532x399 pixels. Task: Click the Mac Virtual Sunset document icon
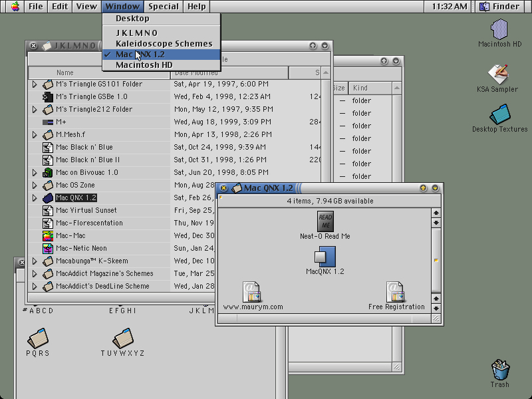(48, 211)
